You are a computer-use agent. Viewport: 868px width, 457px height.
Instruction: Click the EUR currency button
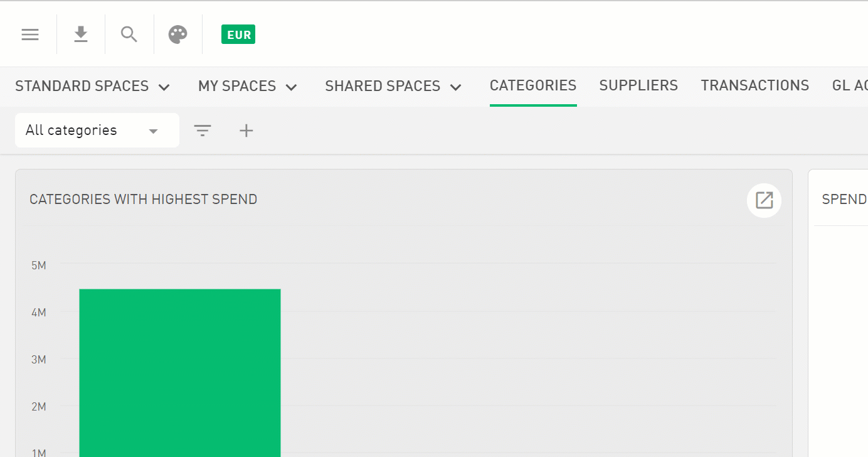coord(238,35)
